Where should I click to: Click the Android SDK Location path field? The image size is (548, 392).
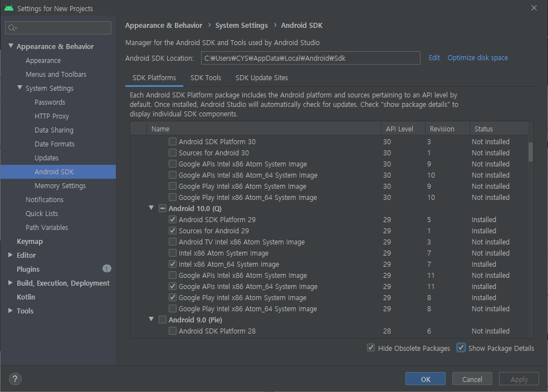click(x=310, y=58)
